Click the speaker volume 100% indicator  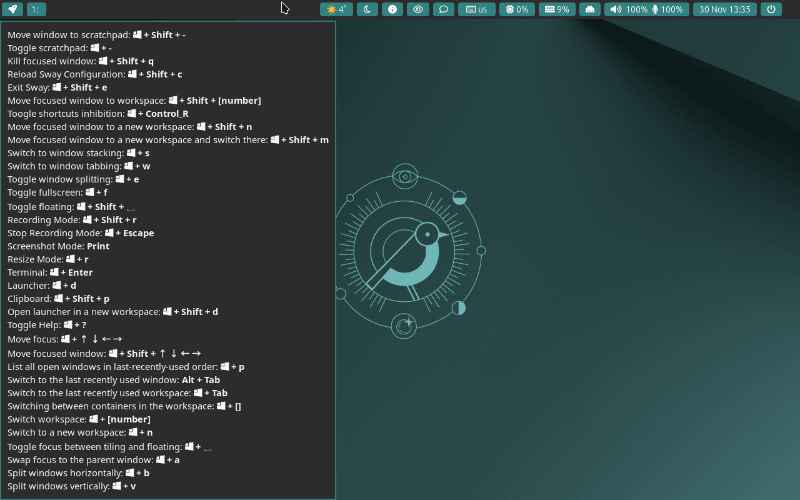(x=629, y=9)
